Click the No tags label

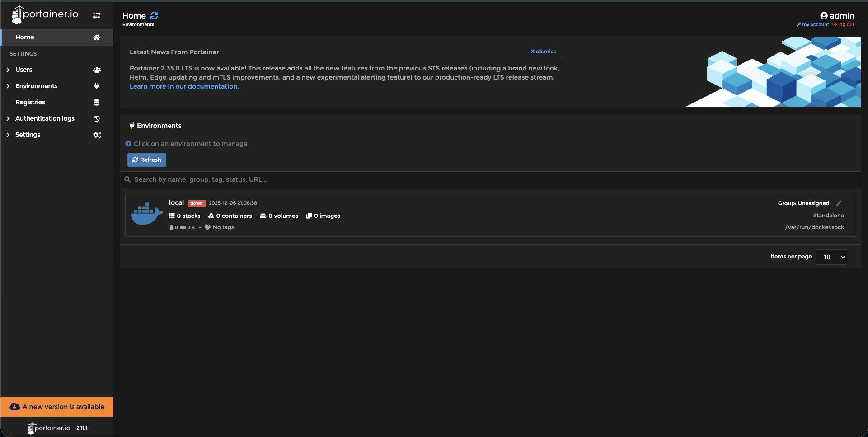click(x=223, y=227)
